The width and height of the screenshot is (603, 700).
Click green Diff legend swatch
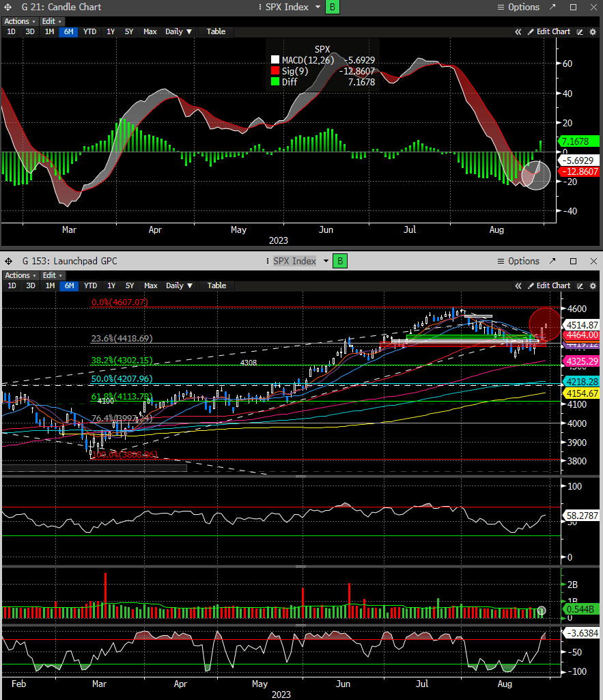275,82
